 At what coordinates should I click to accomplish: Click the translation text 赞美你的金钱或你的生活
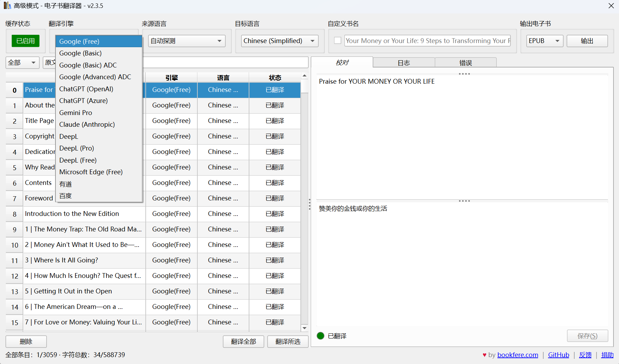point(353,209)
